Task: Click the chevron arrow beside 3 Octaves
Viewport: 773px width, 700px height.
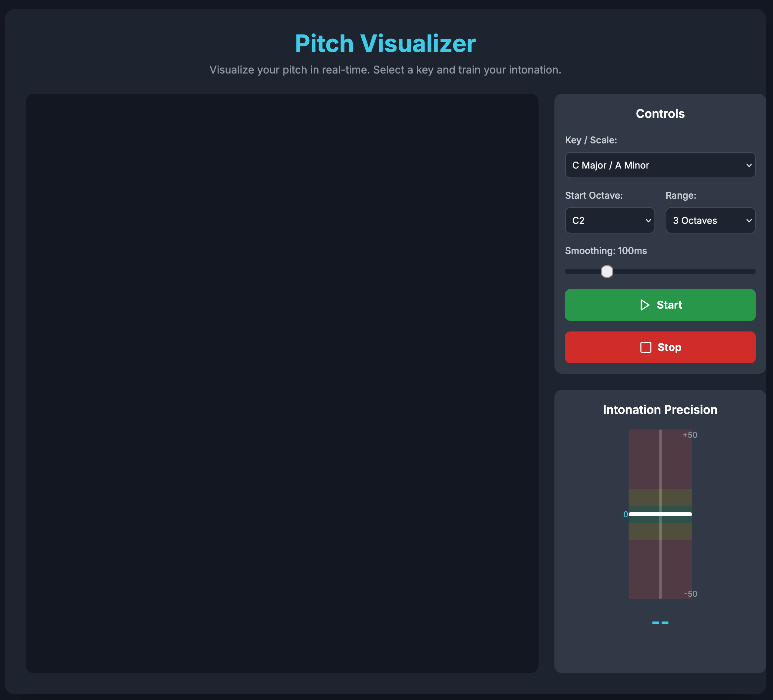Action: click(x=748, y=221)
